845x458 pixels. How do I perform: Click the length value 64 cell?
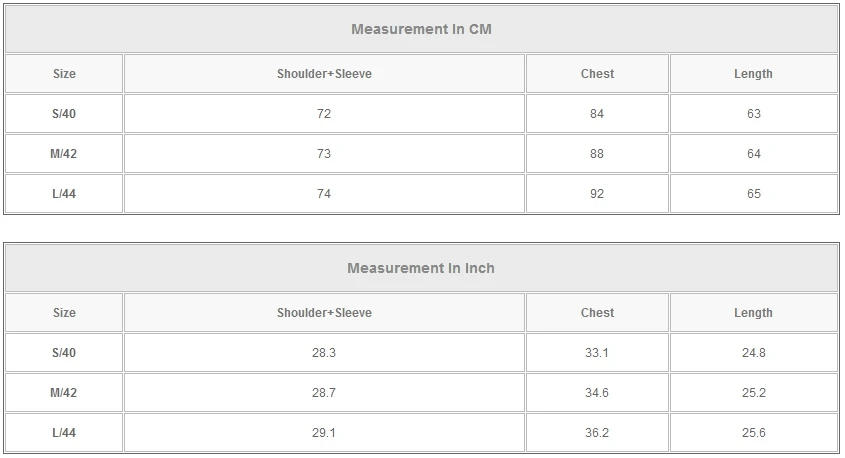pos(753,154)
